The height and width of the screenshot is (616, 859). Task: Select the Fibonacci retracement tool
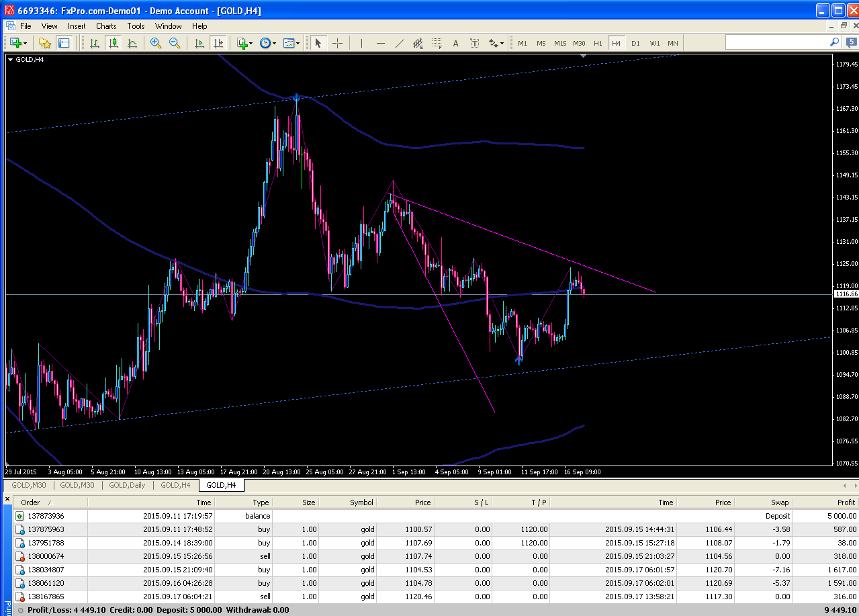(437, 43)
